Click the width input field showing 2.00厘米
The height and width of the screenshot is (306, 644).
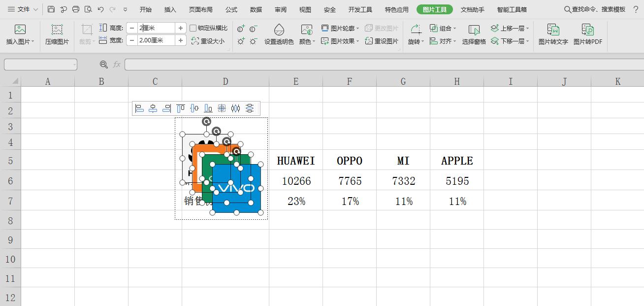157,40
